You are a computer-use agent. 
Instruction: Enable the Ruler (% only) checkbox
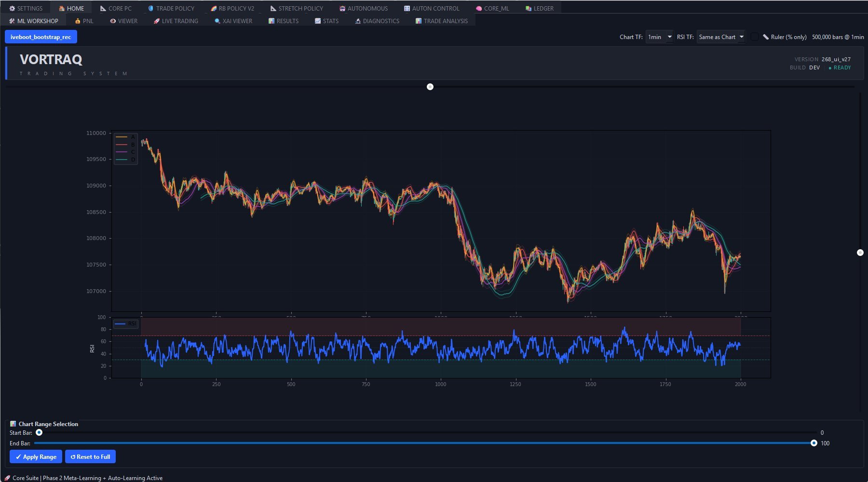click(x=755, y=37)
